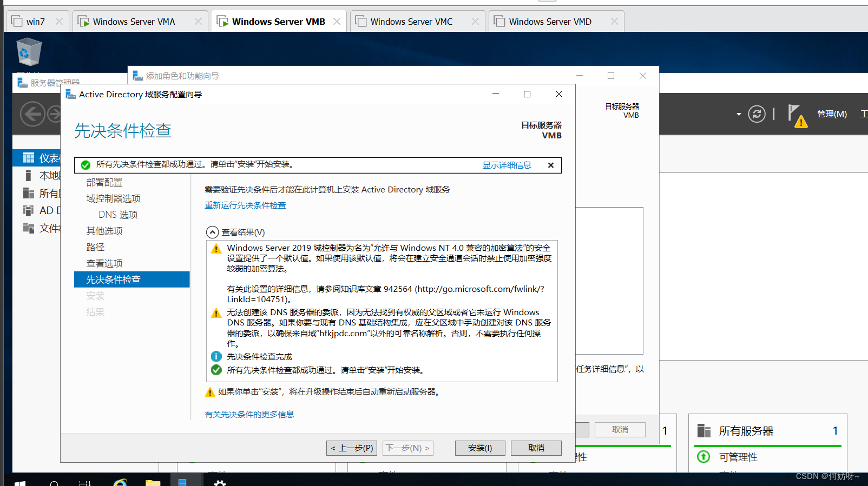Click the Previous step button
This screenshot has width=868, height=486.
pyautogui.click(x=352, y=448)
